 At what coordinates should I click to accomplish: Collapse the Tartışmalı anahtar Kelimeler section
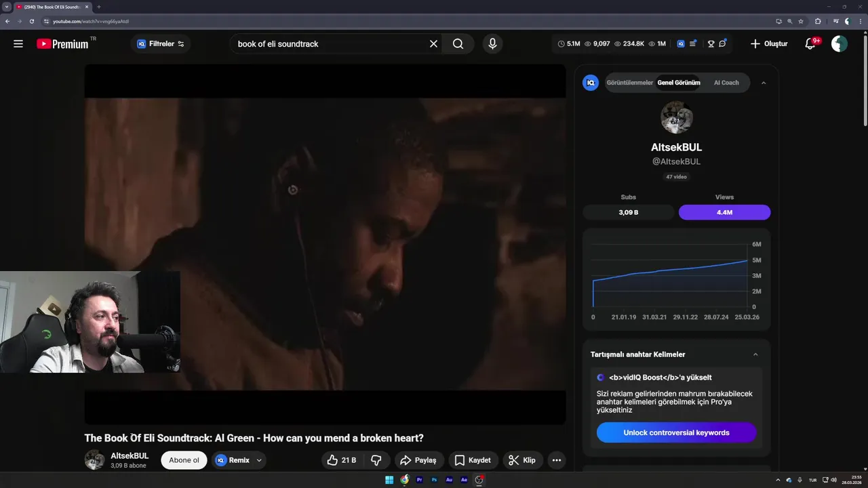tap(755, 354)
